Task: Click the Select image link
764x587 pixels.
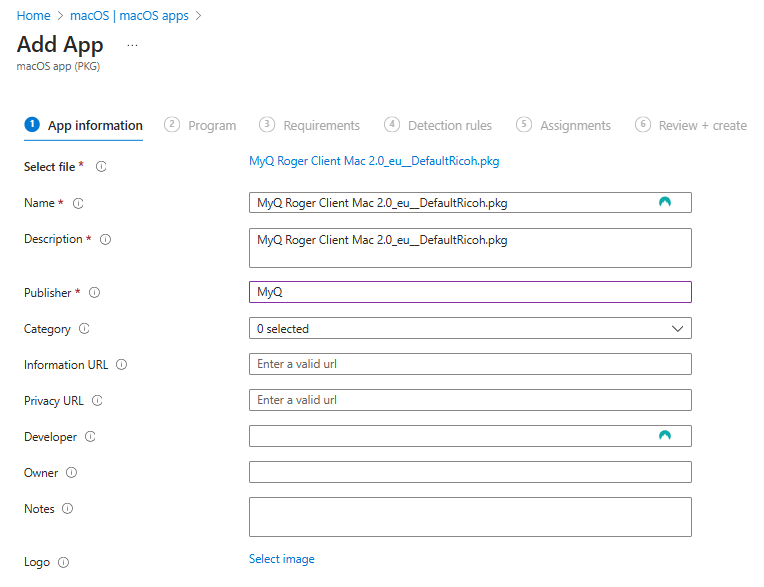Action: pyautogui.click(x=281, y=559)
